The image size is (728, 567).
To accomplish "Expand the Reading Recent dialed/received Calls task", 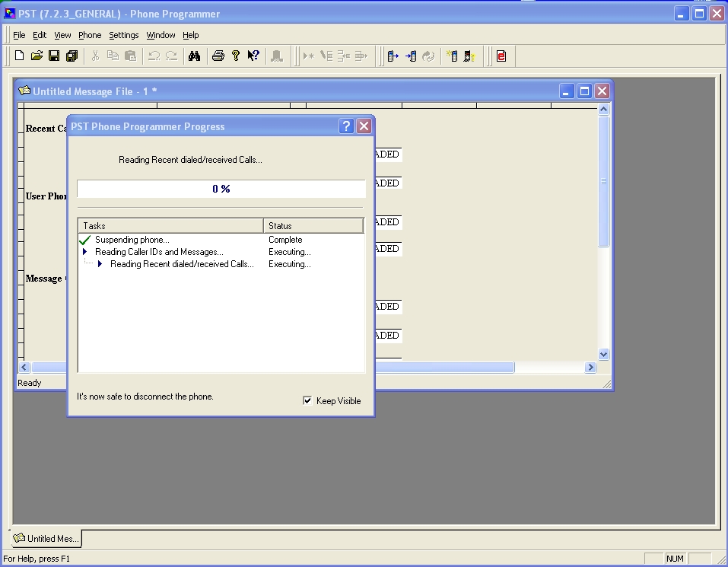I will click(100, 264).
